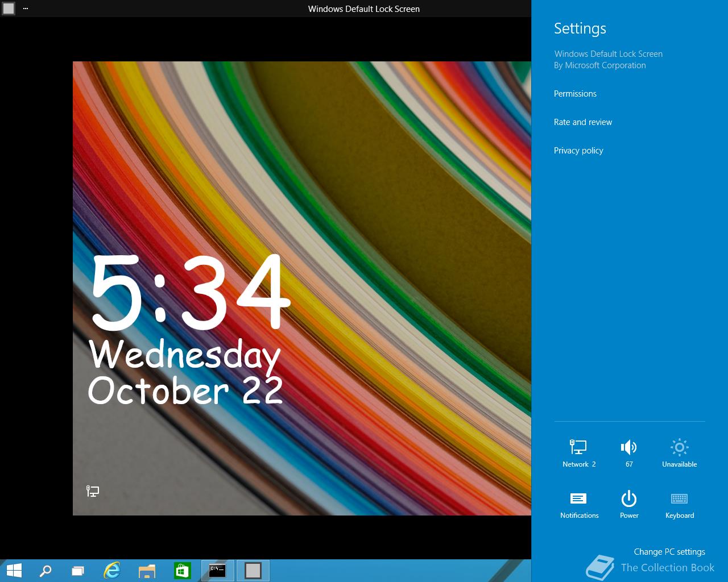Click 'Windows Default Lock Screen' in Settings pane

coord(609,54)
